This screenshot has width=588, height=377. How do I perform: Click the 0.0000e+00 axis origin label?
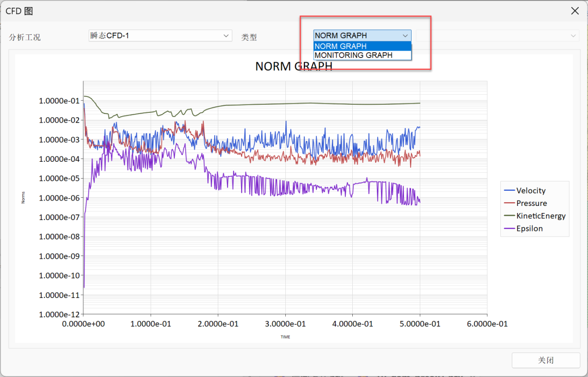[x=83, y=324]
